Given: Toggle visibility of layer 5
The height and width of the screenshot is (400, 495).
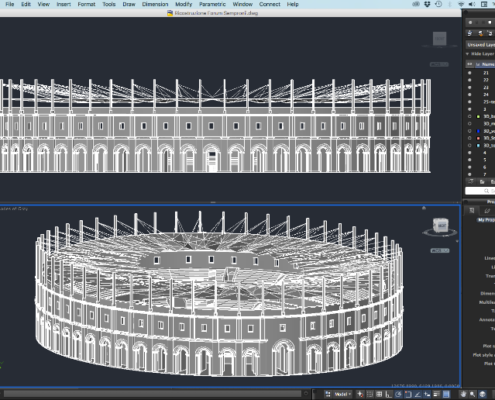Looking at the screenshot, I should coord(470,160).
